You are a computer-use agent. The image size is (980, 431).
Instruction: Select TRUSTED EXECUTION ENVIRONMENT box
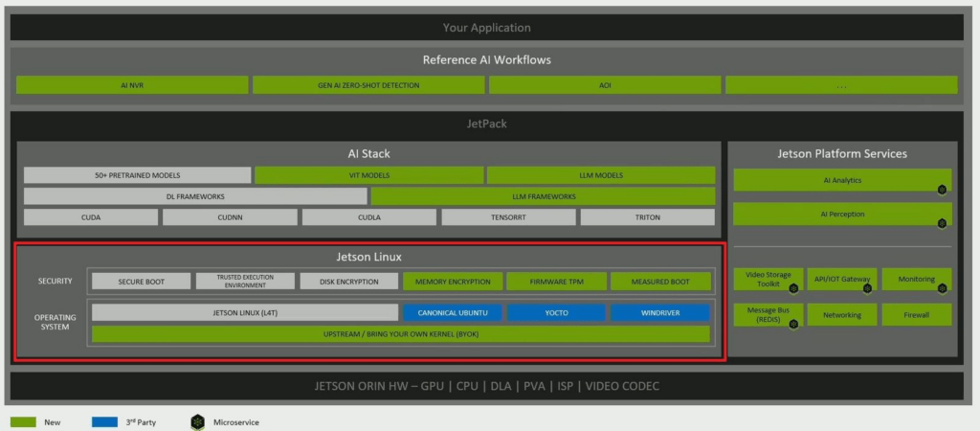(245, 282)
